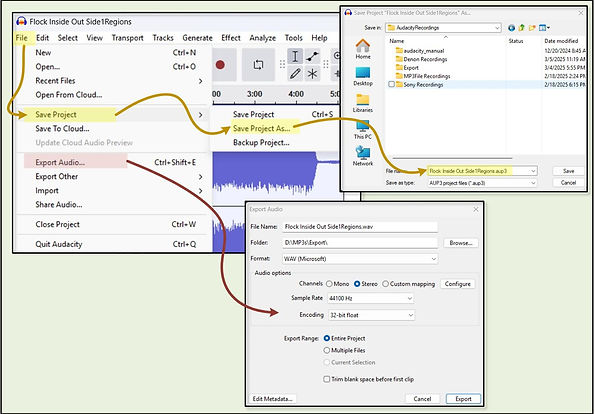Choose Multiple Files export range
The height and width of the screenshot is (414, 594).
pos(327,350)
